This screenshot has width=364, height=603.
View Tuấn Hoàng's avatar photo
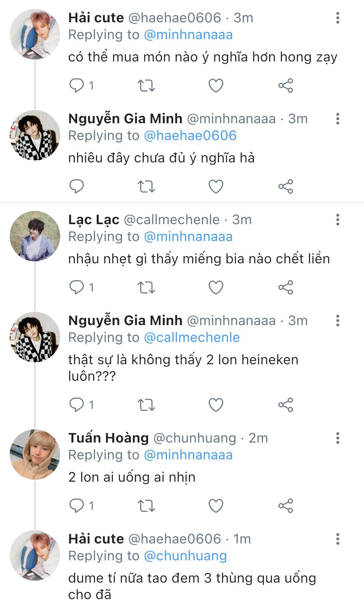[x=35, y=455]
